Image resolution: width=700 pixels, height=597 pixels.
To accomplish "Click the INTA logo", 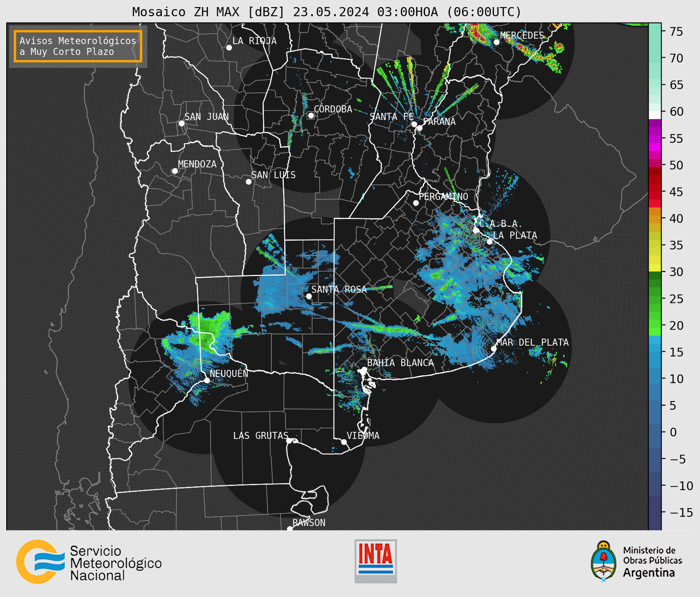I will pos(376,561).
